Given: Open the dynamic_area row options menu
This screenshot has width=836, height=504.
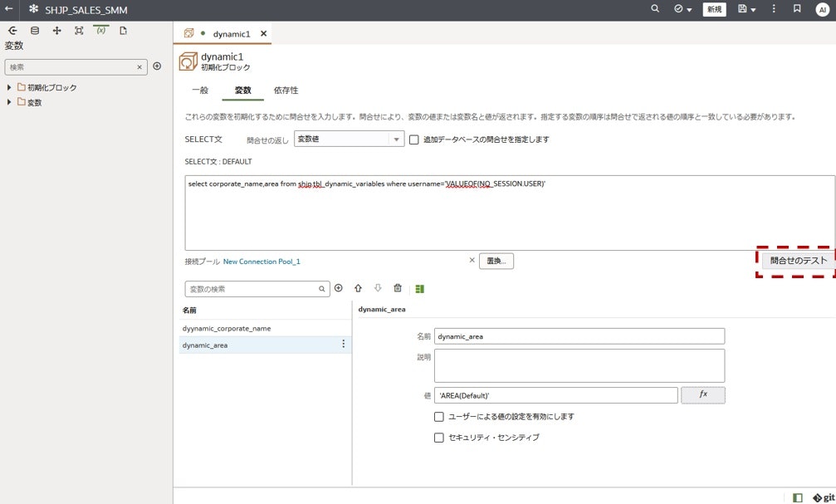Looking at the screenshot, I should click(x=344, y=344).
